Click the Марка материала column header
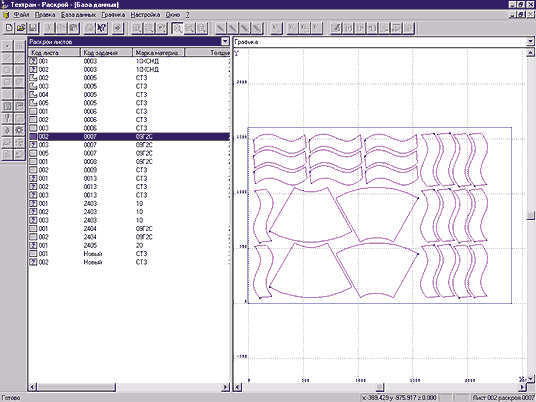Screen dimensions: 536x402 [158, 53]
